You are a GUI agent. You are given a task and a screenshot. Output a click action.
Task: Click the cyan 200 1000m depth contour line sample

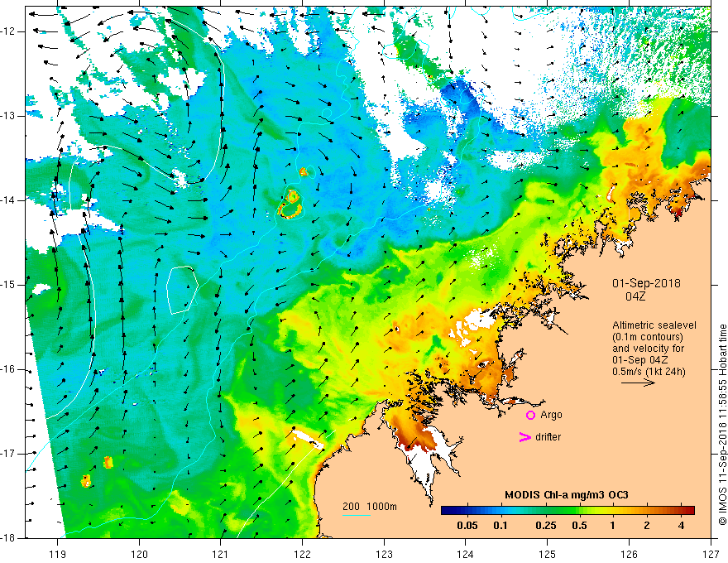(x=357, y=515)
